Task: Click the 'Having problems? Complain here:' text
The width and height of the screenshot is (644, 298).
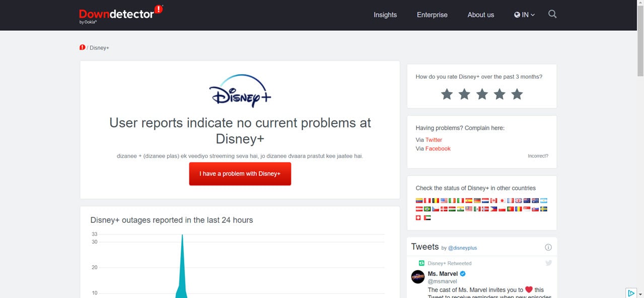Action: 460,128
